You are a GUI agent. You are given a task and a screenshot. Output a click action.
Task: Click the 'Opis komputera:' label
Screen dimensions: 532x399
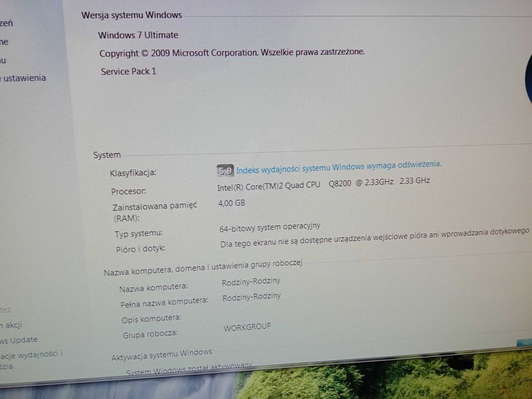[151, 319]
